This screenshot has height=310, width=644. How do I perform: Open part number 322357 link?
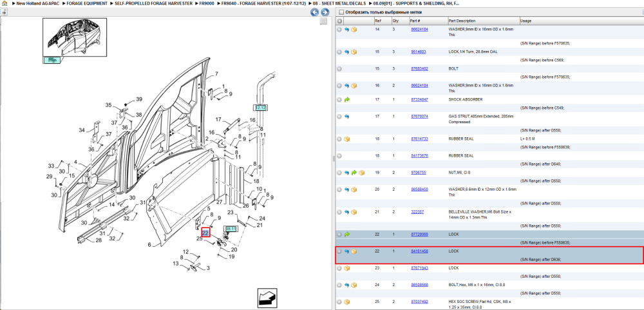417,212
